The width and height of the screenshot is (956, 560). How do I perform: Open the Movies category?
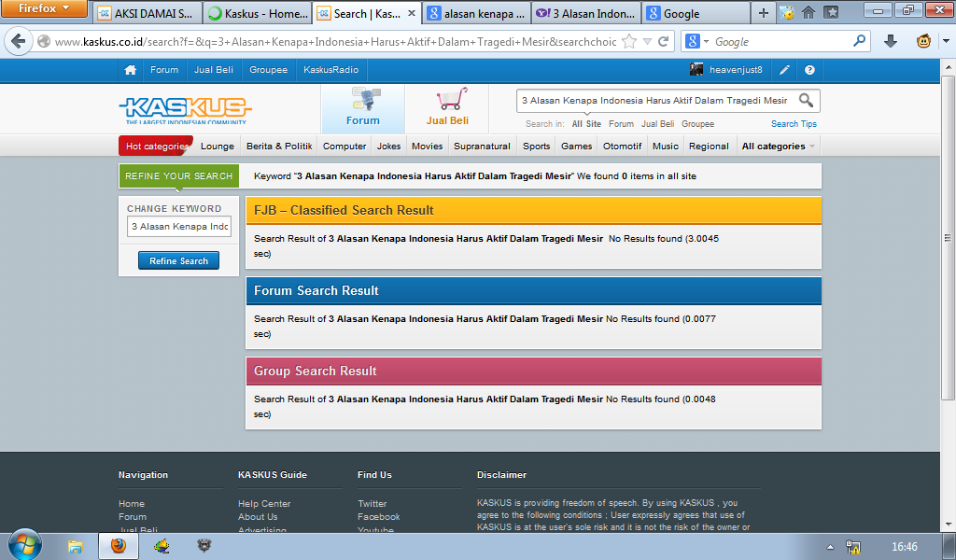(427, 147)
